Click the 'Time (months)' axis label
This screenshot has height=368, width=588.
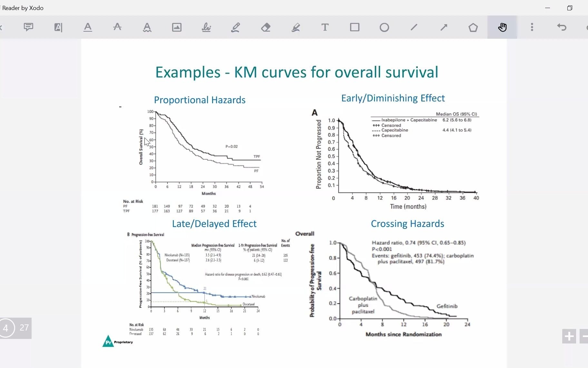408,207
